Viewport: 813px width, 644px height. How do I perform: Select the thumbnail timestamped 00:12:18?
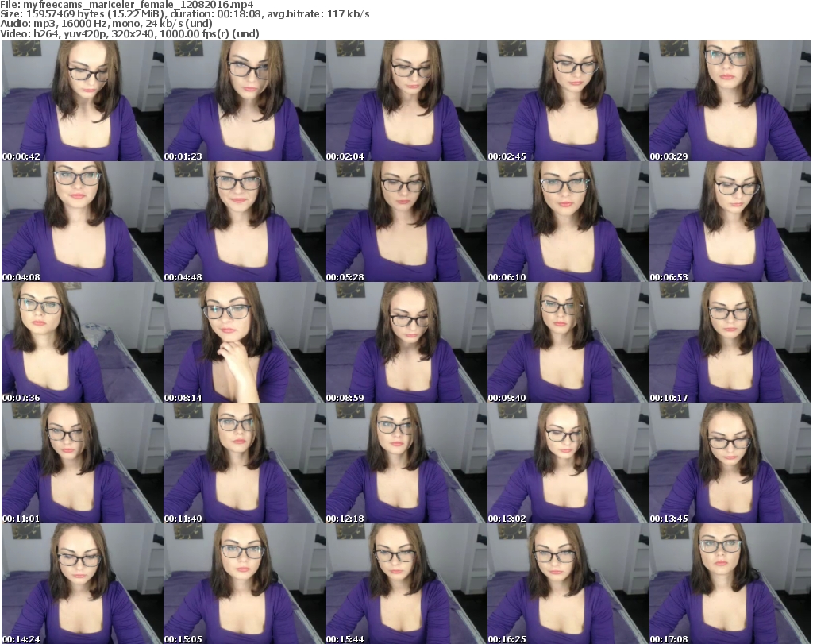(406, 464)
